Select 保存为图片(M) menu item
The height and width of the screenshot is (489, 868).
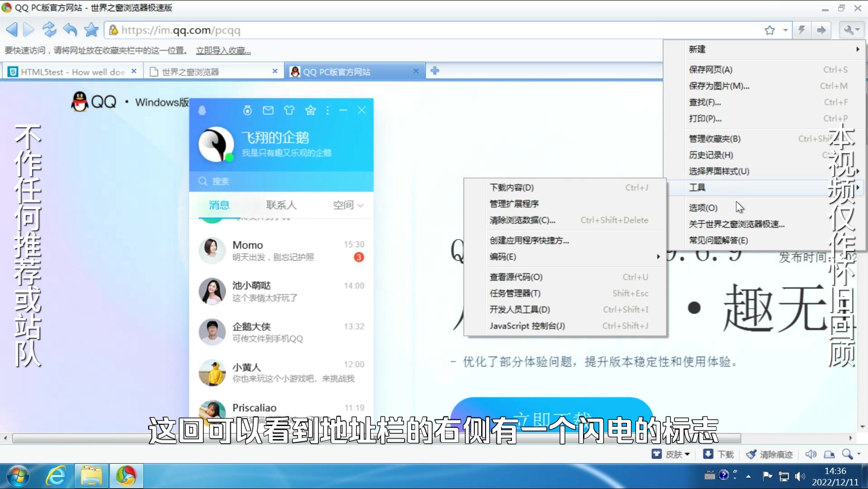(764, 86)
